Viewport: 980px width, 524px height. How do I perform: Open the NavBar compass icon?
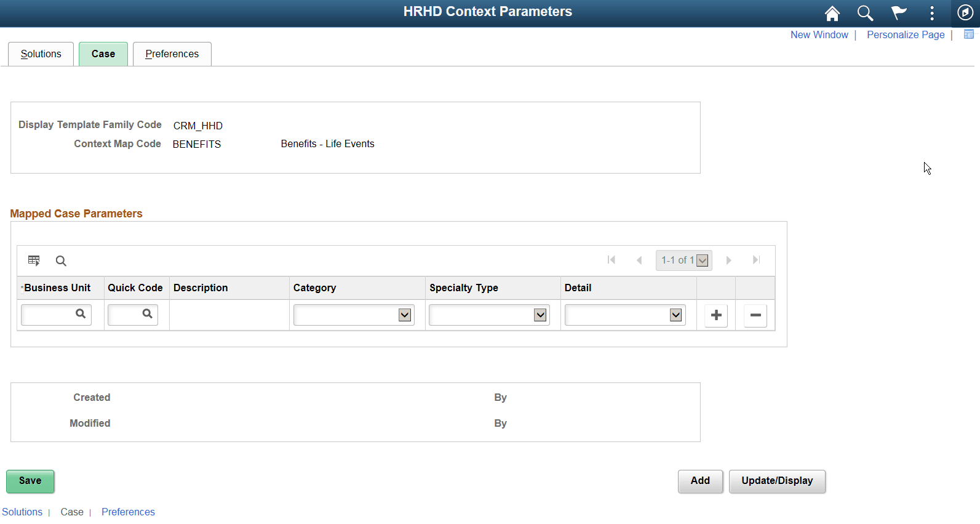click(x=965, y=13)
